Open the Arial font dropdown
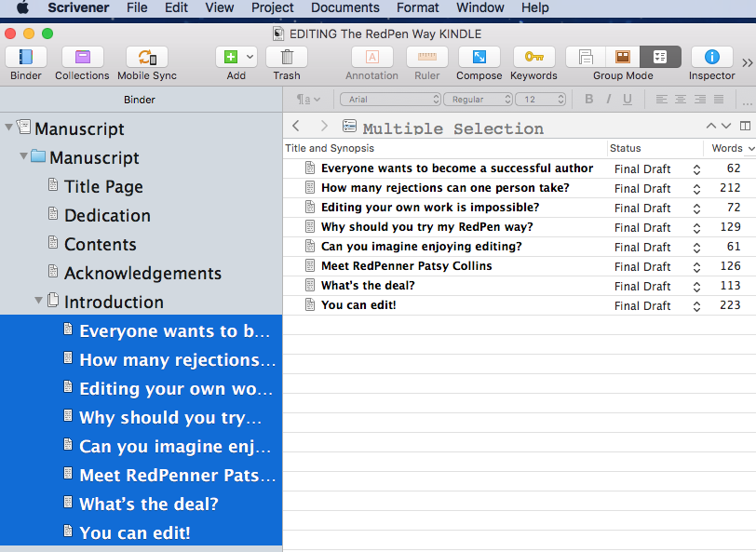Viewport: 756px width, 552px height. (x=390, y=100)
